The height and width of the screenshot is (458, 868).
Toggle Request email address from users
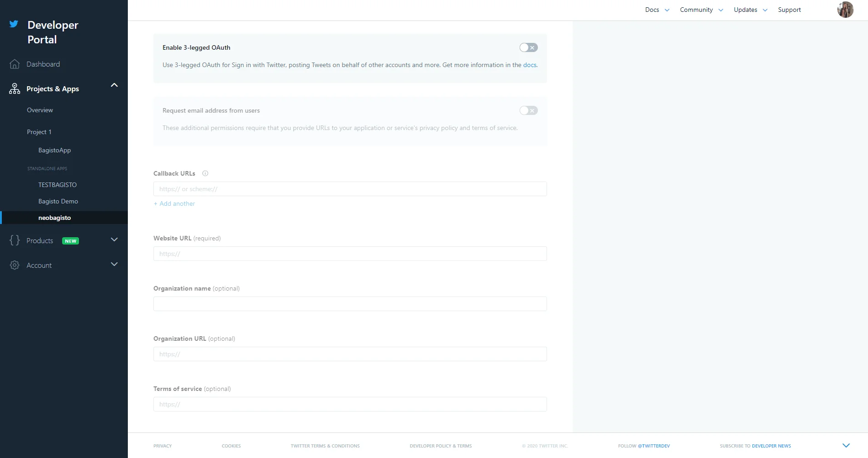tap(528, 110)
